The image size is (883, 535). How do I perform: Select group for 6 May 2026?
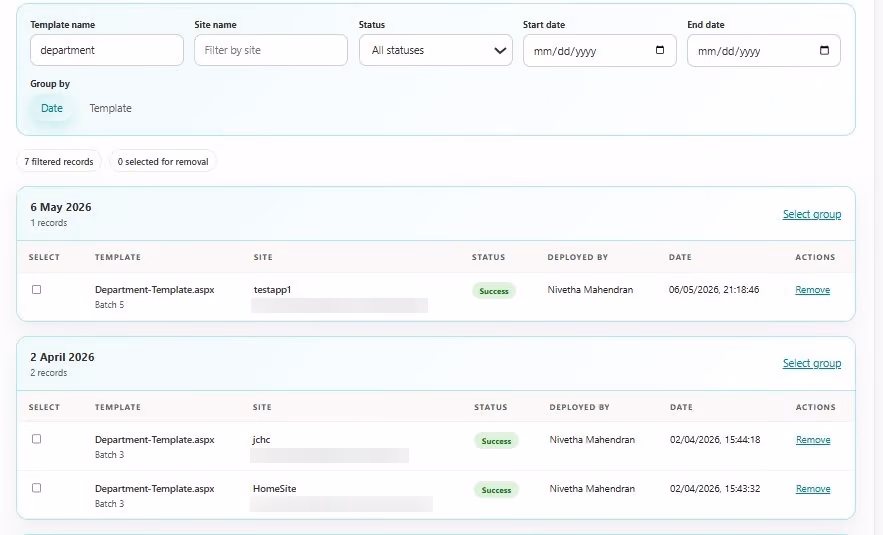click(811, 214)
